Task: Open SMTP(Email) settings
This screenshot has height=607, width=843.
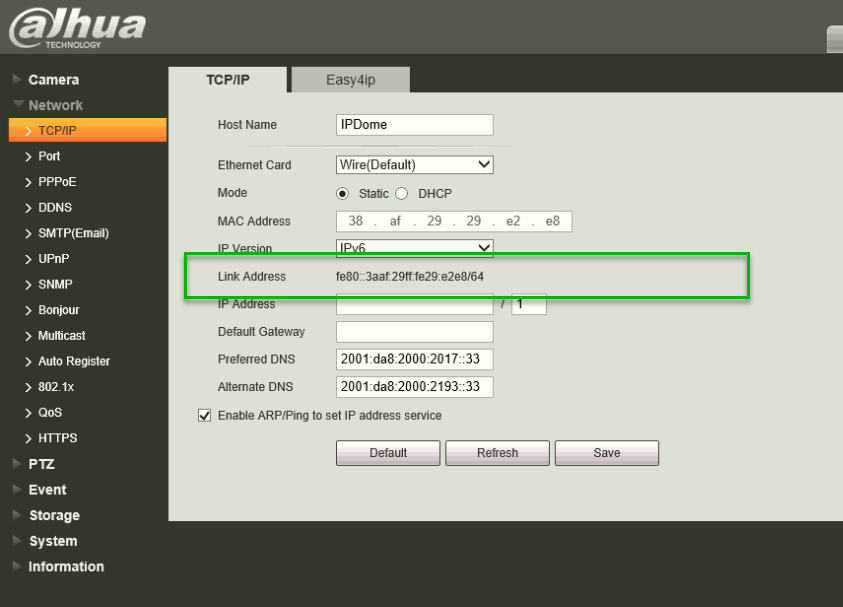Action: coord(73,233)
